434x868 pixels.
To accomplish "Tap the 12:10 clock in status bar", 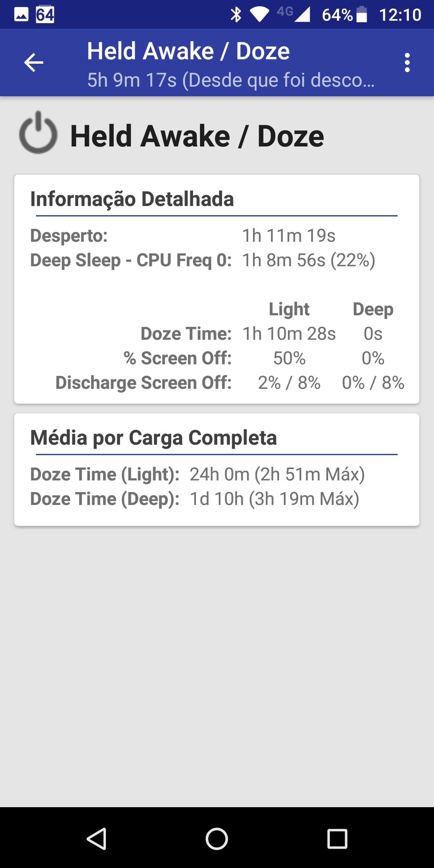I will (x=400, y=15).
